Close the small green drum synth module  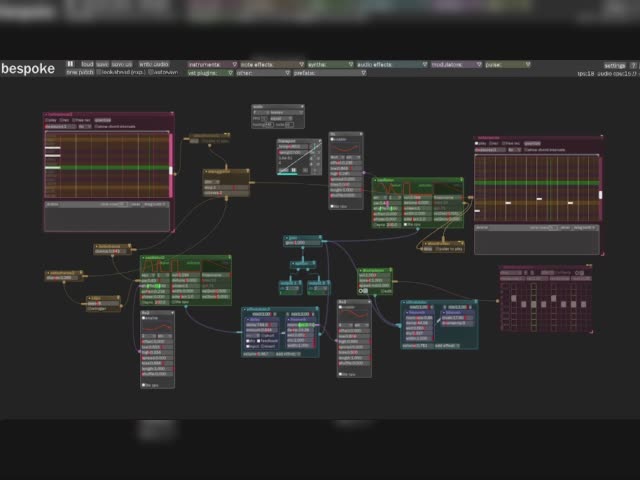[x=391, y=270]
